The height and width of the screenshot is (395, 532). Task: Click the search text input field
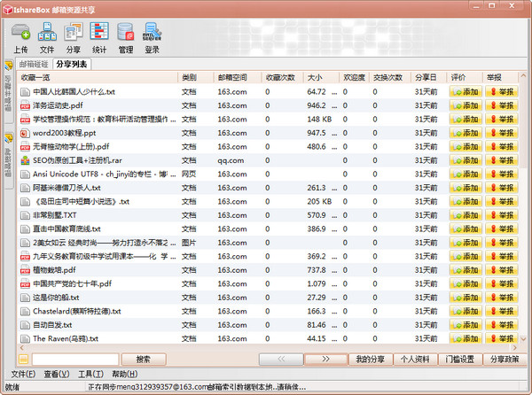tap(75, 359)
